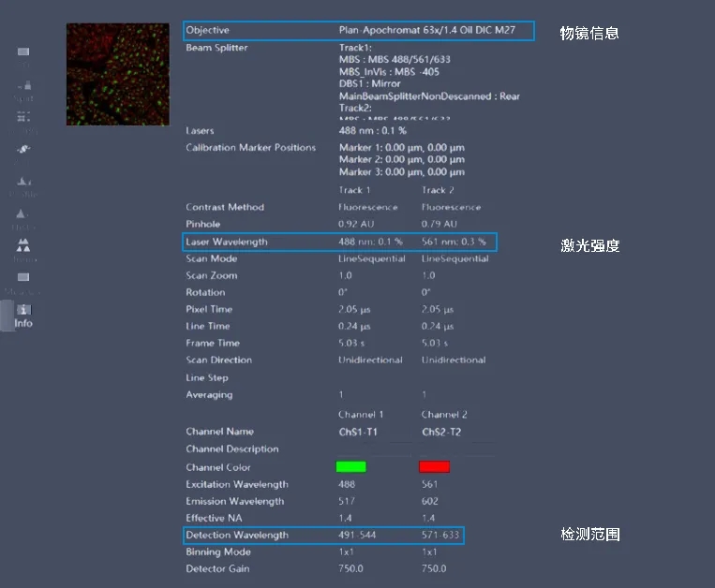
Task: Click Track 1 Frame Time '5.03 s'
Action: coord(351,343)
